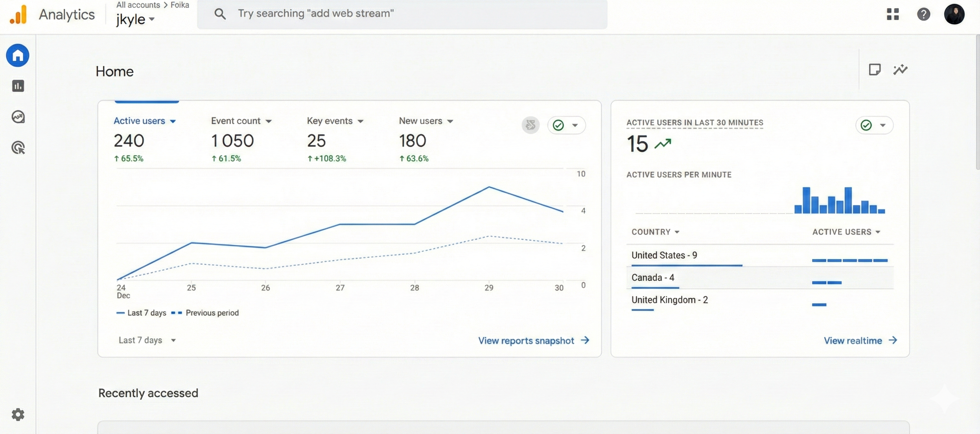Click the annotations note icon
980x434 pixels.
(x=875, y=69)
